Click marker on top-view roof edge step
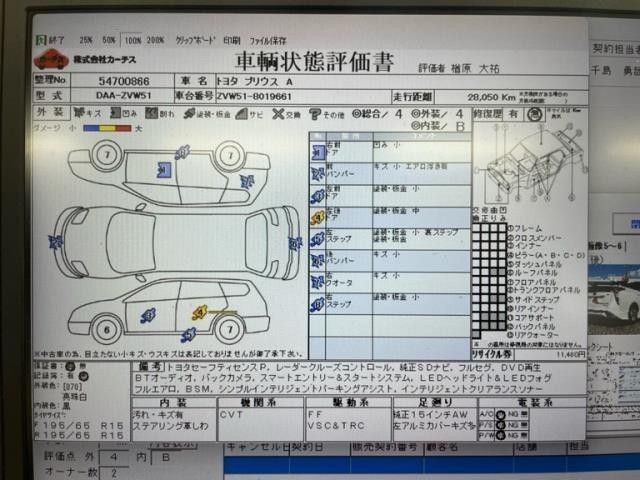This screenshot has height=480, width=640. click(x=182, y=152)
